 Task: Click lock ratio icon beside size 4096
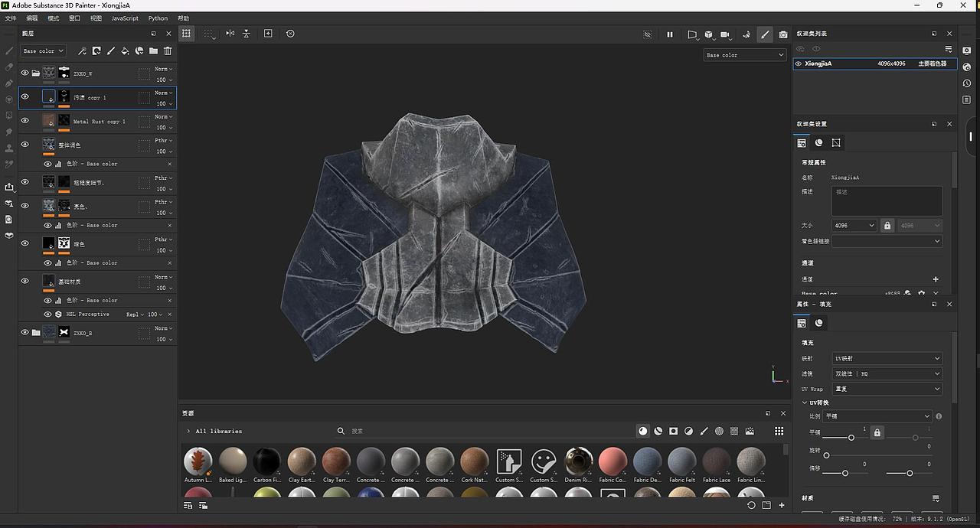tap(887, 226)
